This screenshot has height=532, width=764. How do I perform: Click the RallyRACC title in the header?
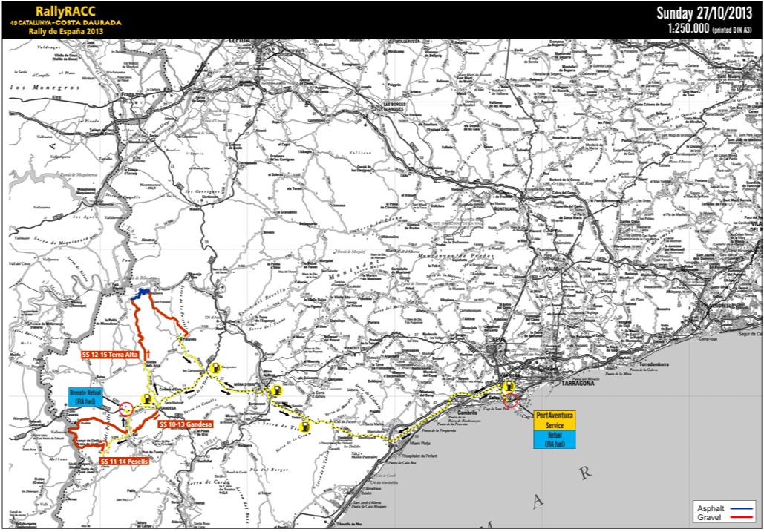tap(66, 11)
